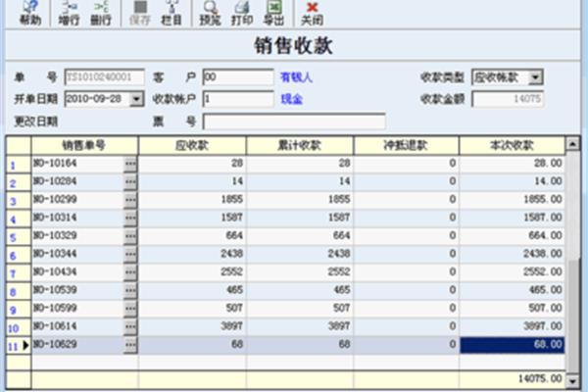Select row number 10 header
This screenshot has width=588, height=392.
click(18, 327)
